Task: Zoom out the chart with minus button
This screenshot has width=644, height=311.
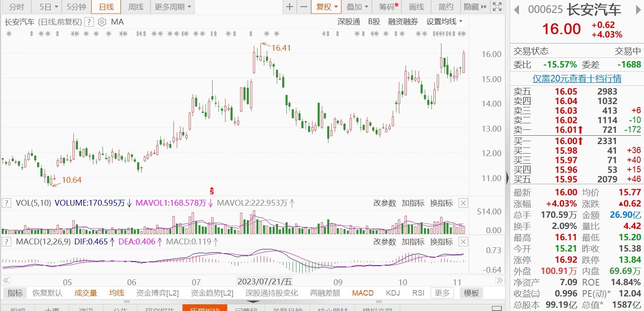Action: [x=304, y=7]
